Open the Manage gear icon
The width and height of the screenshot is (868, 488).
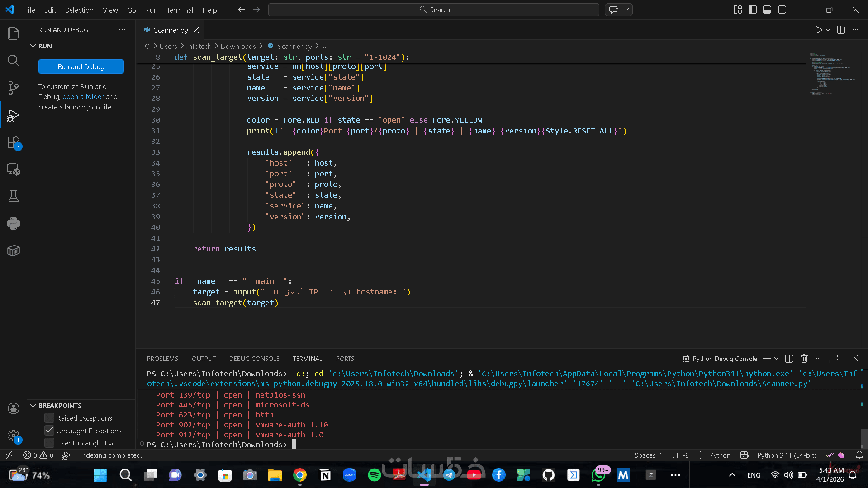click(13, 436)
